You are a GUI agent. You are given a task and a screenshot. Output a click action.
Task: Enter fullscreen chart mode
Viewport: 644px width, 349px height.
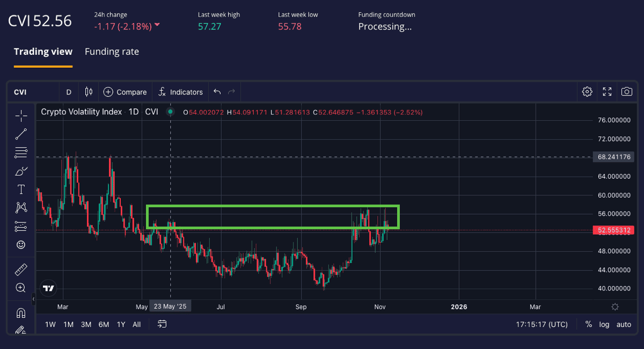pyautogui.click(x=607, y=92)
